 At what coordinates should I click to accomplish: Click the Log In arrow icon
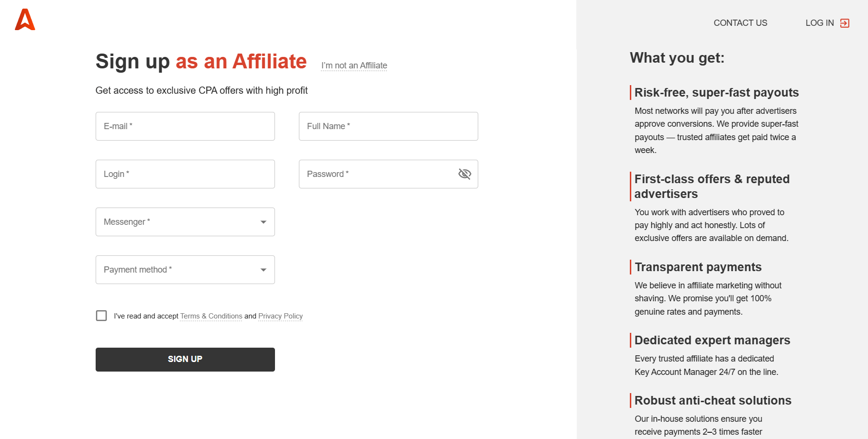coord(845,22)
